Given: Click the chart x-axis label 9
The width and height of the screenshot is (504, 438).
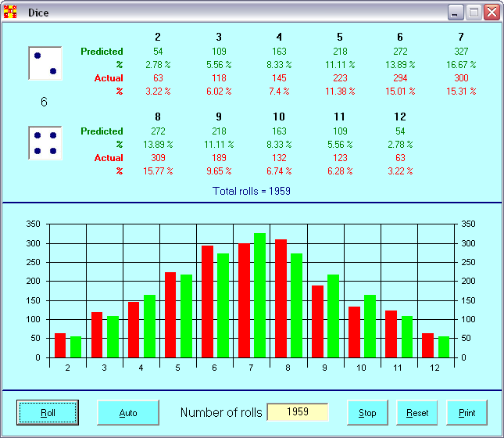Looking at the screenshot, I should pos(324,368).
